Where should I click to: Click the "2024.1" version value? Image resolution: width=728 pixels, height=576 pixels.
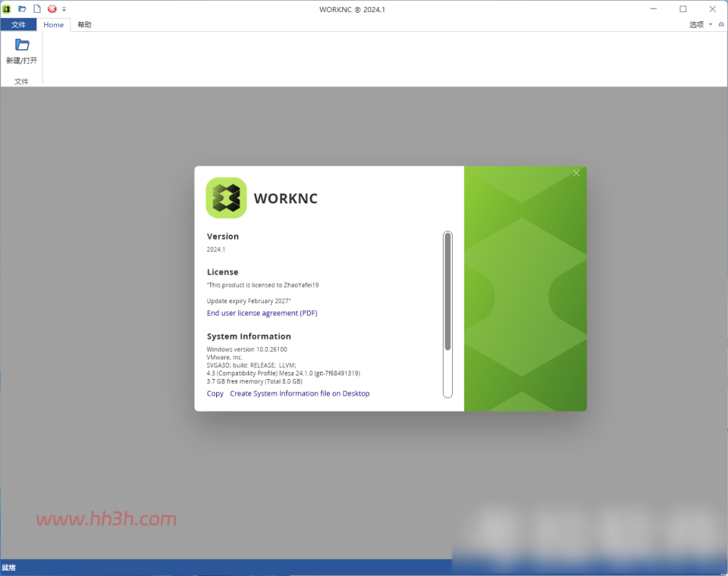216,250
